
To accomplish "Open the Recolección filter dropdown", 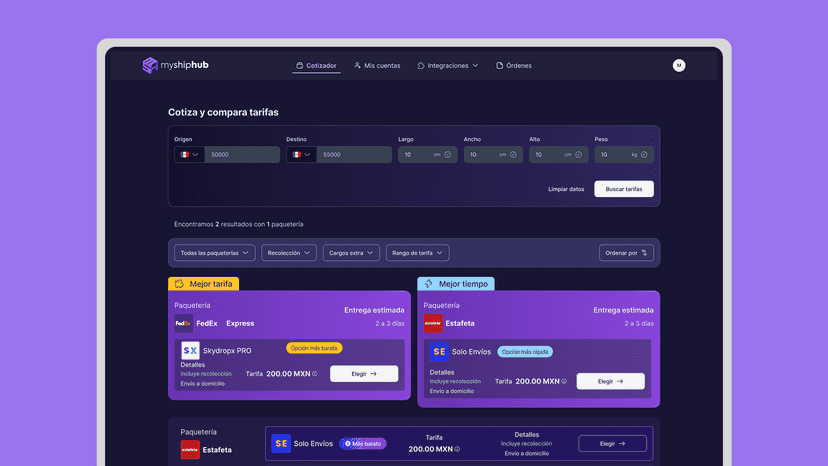I will (x=289, y=253).
